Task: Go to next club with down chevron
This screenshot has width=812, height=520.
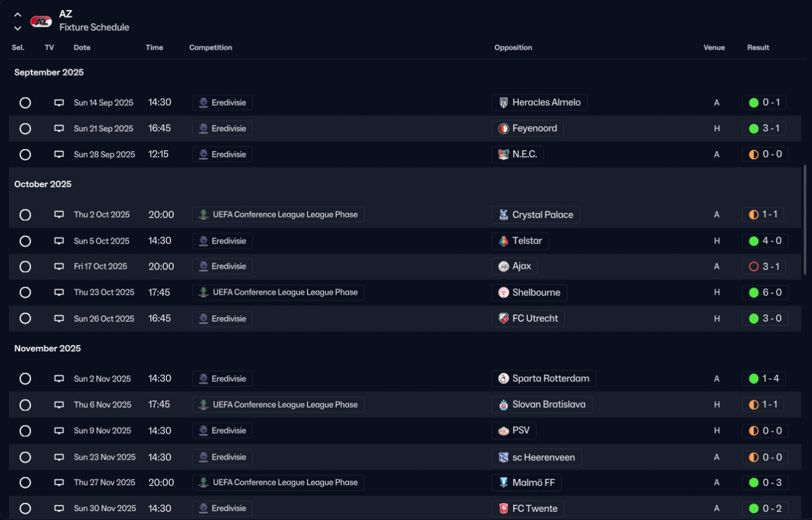Action: [18, 28]
